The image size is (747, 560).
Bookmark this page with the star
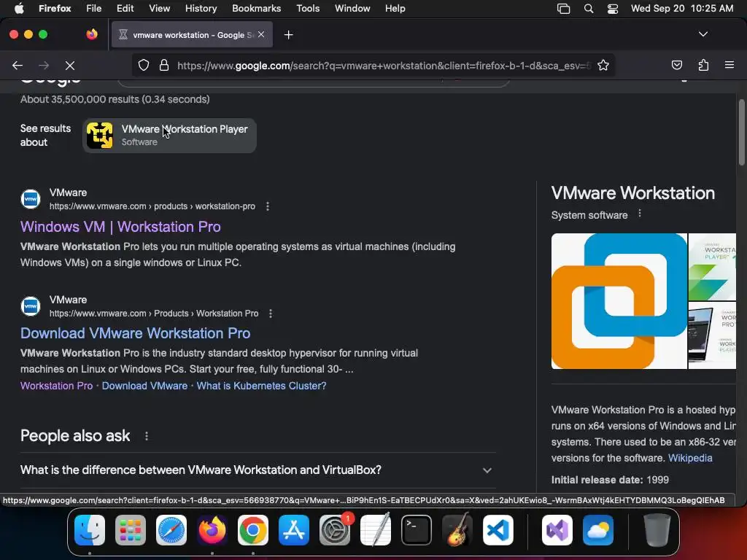coord(603,65)
